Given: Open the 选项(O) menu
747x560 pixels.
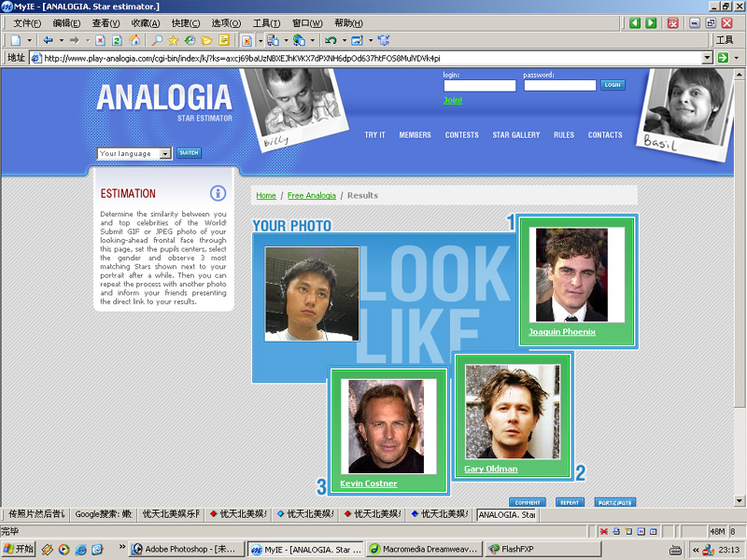Looking at the screenshot, I should tap(226, 22).
